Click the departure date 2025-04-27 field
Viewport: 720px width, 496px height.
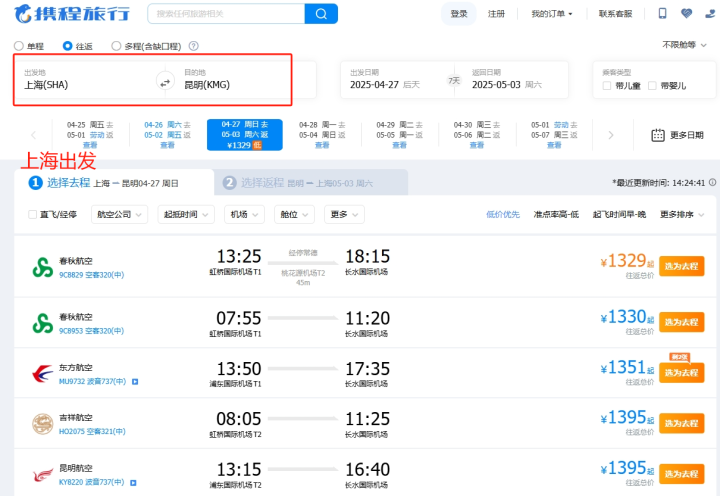coord(393,79)
